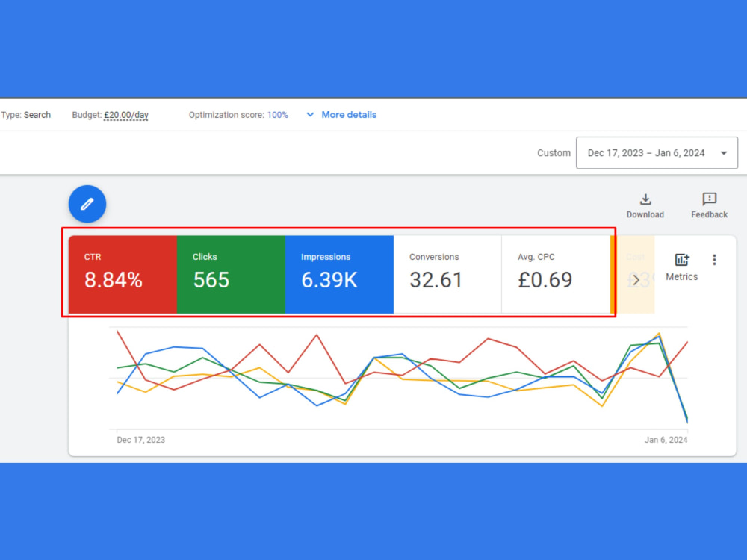The height and width of the screenshot is (560, 747).
Task: Select the blue Impressions metric card
Action: (x=339, y=274)
